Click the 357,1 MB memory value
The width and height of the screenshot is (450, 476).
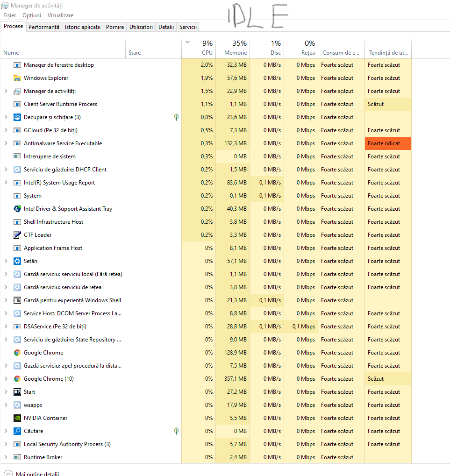(235, 379)
